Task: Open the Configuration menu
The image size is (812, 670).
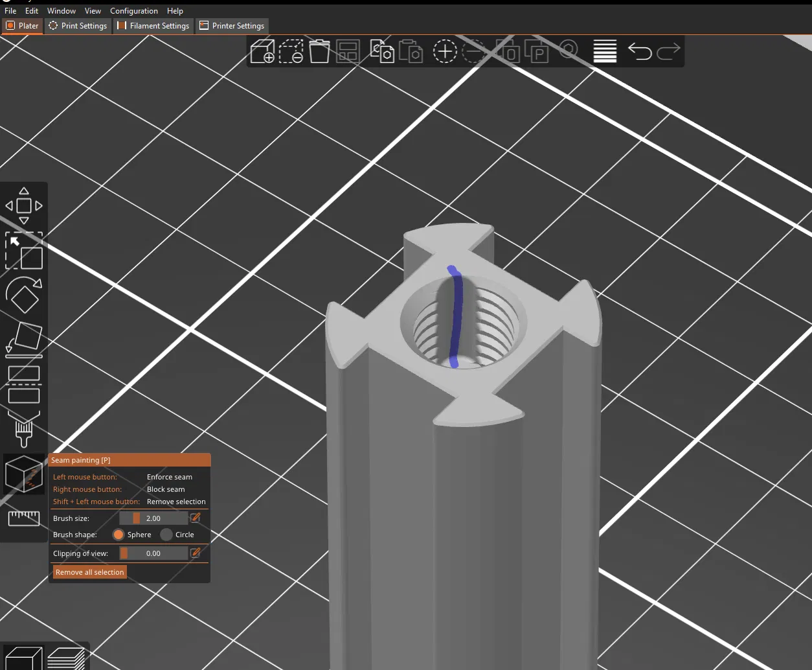Action: click(134, 11)
